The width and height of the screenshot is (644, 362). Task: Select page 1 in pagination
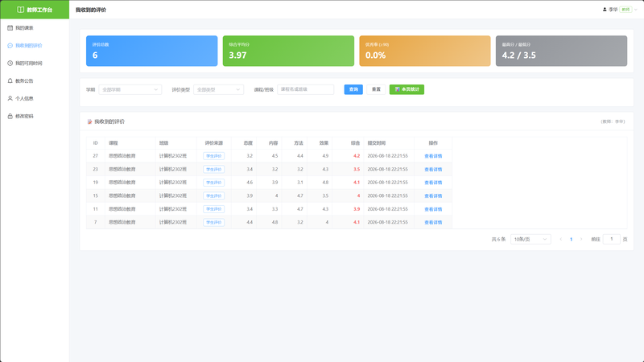[571, 239]
